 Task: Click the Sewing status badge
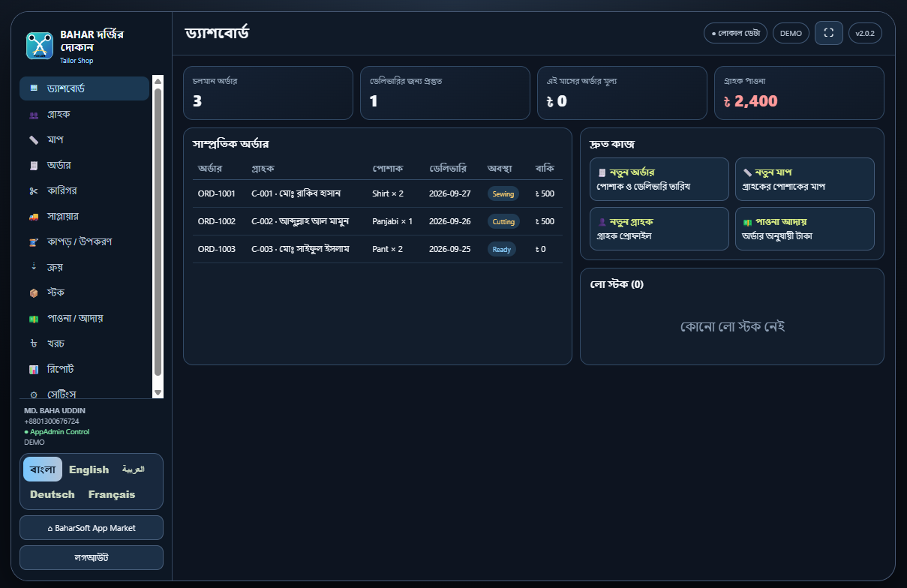[503, 193]
